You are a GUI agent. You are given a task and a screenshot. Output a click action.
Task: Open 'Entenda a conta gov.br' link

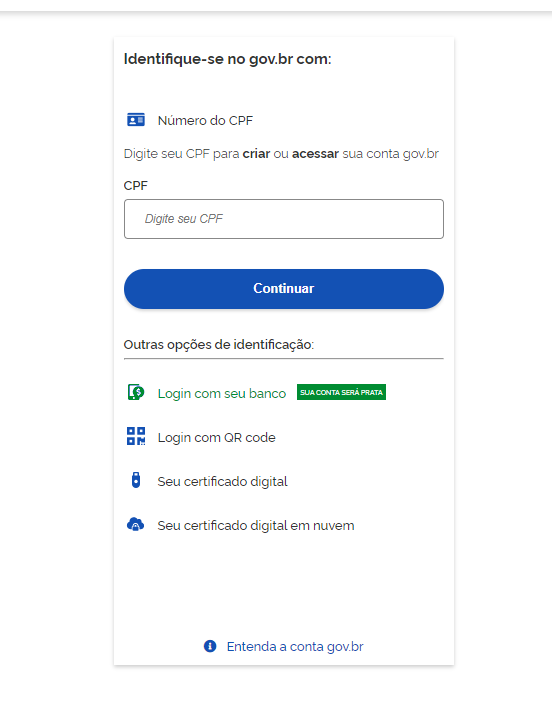(x=295, y=647)
